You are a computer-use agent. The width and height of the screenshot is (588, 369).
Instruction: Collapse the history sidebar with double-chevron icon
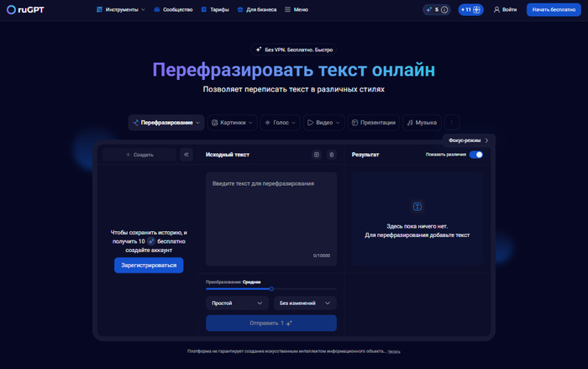click(x=186, y=155)
